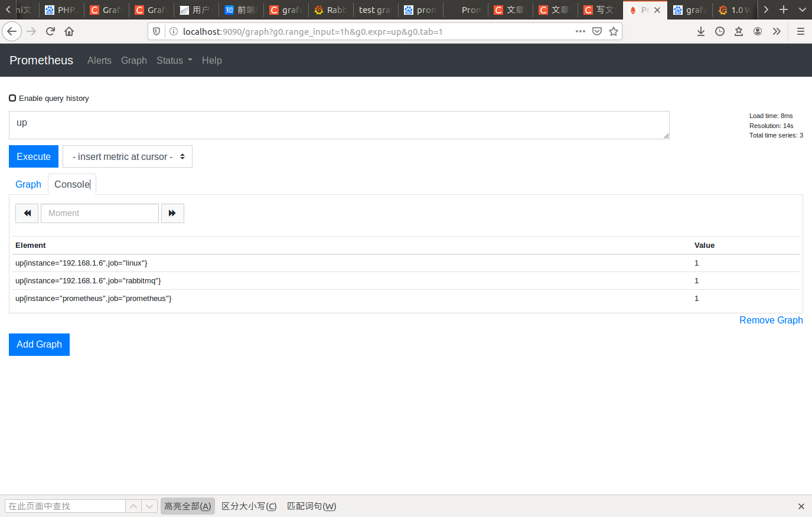Screen dimensions: 812x517
Task: Open the '- insert metric at cursor -' dropdown
Action: pyautogui.click(x=127, y=156)
